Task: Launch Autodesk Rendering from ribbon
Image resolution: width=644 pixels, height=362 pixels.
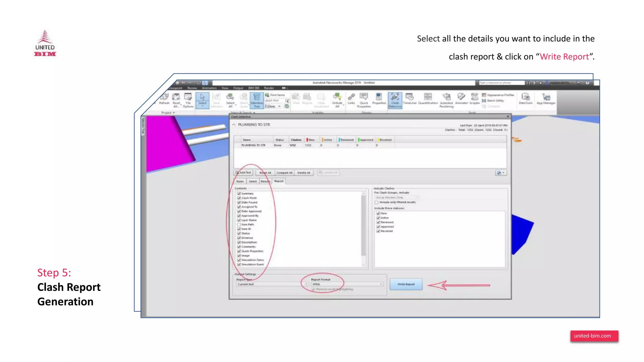Action: [x=447, y=100]
